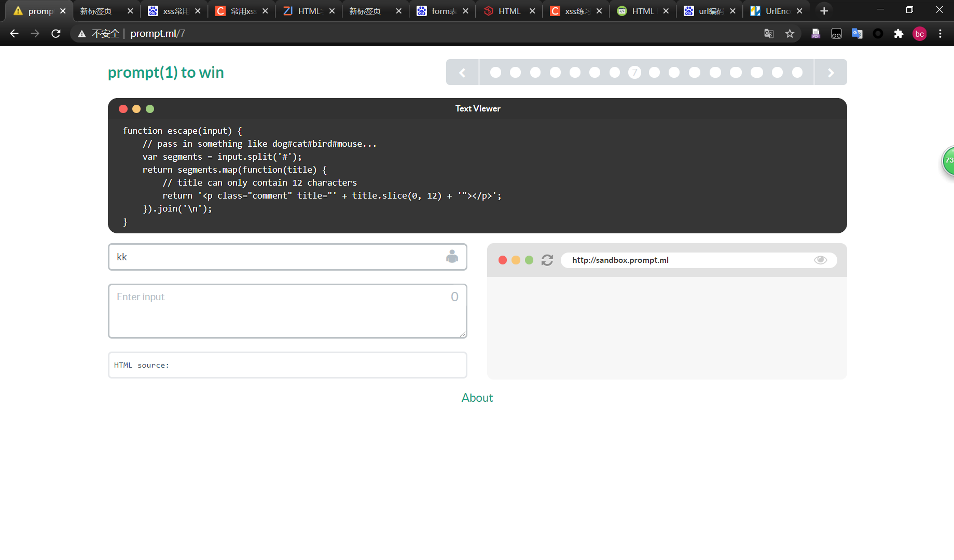Open the PDF extension icon
This screenshot has height=560, width=954.
click(x=815, y=34)
